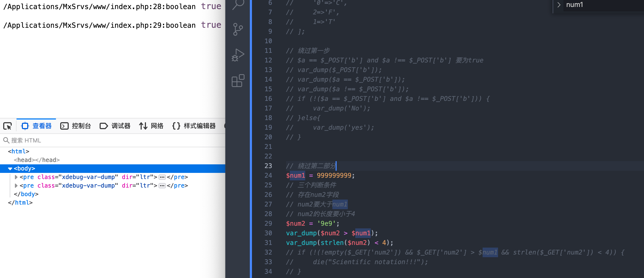Screen dimensions: 644x278
Task: Click the highlighted num1 on line 27
Action: pyautogui.click(x=340, y=204)
